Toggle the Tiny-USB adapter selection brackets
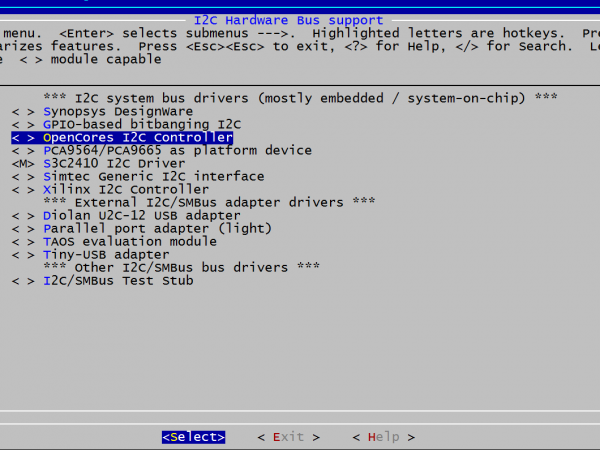Screen dimensions: 600x450 click(23, 254)
